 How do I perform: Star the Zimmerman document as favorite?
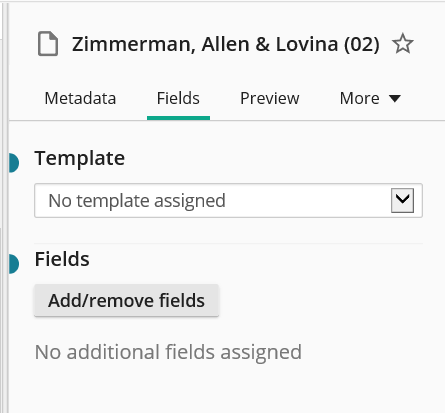point(403,44)
